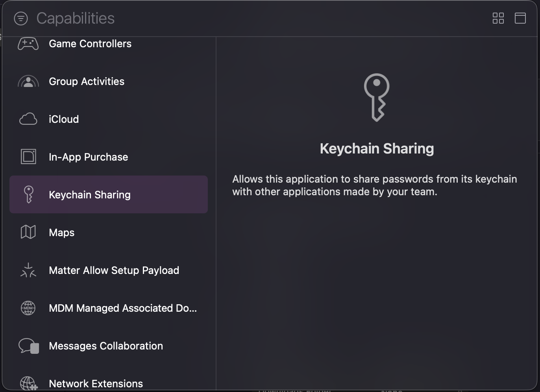Click the In-App Purchase square icon
Image resolution: width=540 pixels, height=392 pixels.
(x=28, y=157)
